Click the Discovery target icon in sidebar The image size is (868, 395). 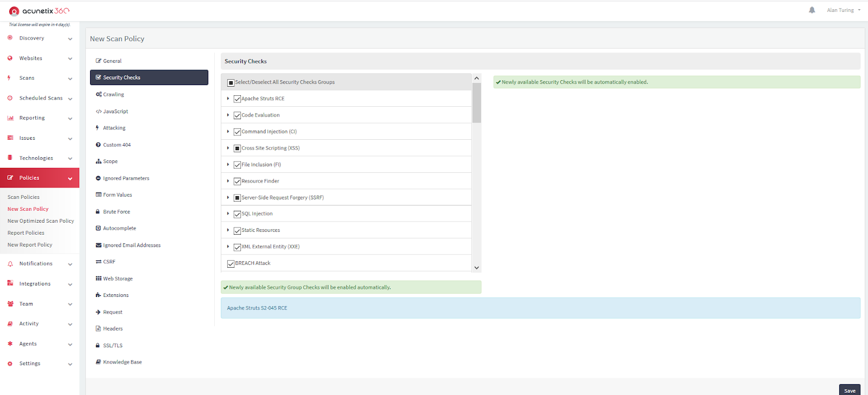[x=10, y=38]
